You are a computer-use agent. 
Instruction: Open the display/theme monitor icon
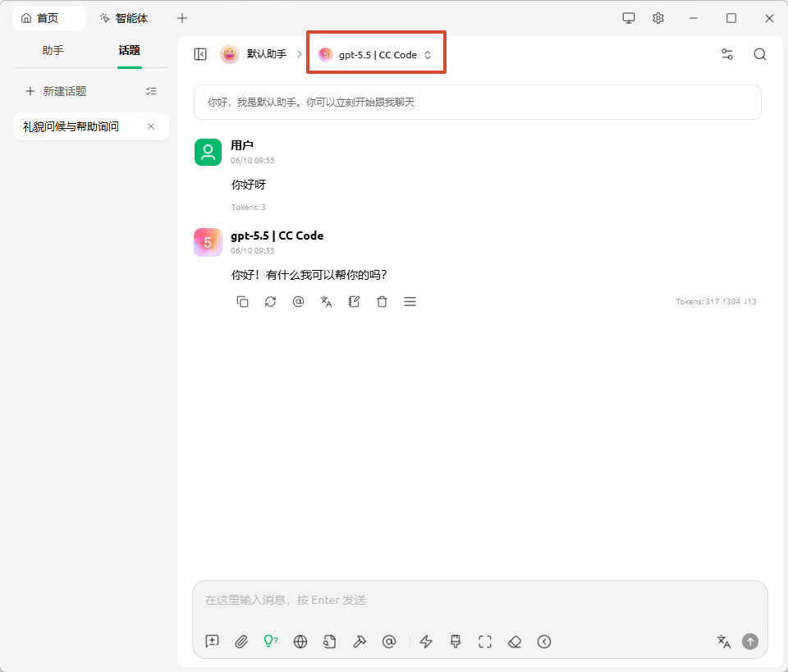pyautogui.click(x=628, y=18)
